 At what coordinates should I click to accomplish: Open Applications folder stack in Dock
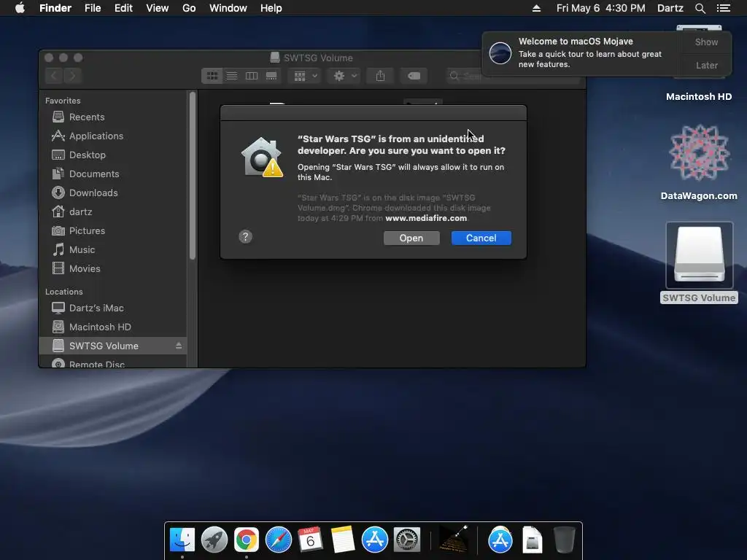pyautogui.click(x=500, y=540)
